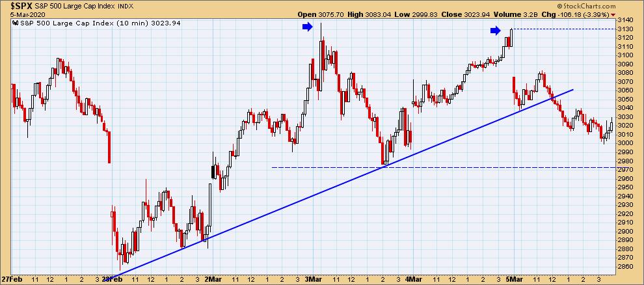
Task: Click the 3140 price axis label
Action: tap(624, 20)
